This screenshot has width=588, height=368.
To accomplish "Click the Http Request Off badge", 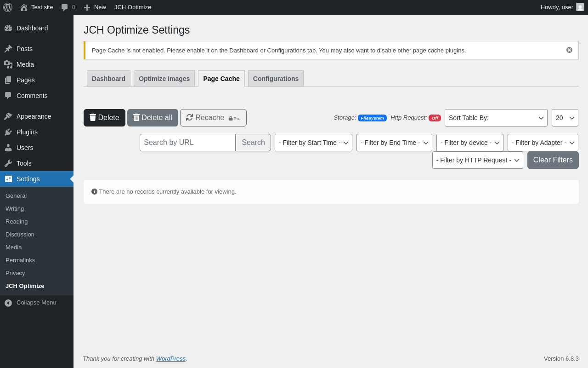I will coord(435,118).
